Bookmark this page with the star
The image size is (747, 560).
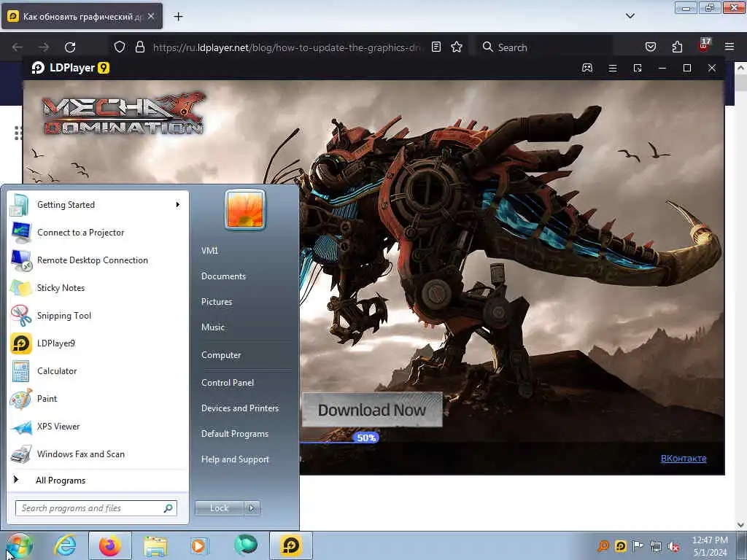click(x=457, y=47)
